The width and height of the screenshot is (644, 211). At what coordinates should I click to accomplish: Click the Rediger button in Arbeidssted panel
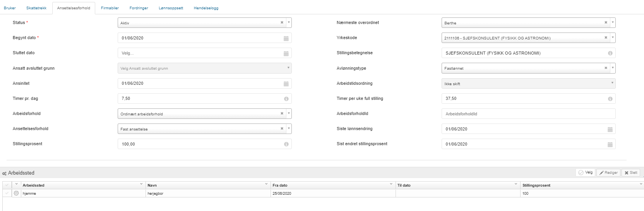pos(608,173)
